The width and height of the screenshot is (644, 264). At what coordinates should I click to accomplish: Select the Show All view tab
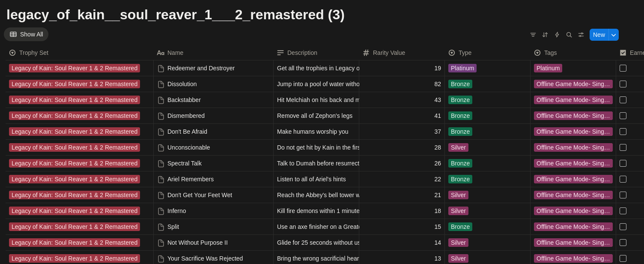[26, 34]
